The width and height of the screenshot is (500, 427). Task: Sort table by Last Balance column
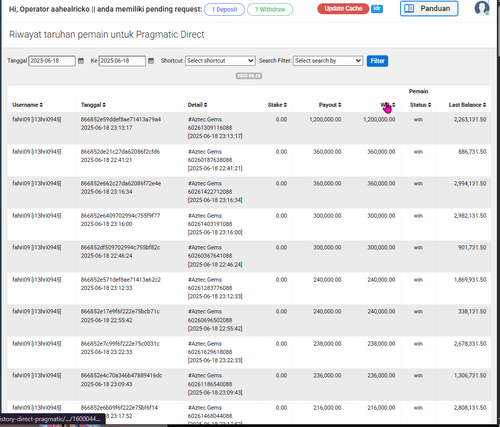(467, 105)
